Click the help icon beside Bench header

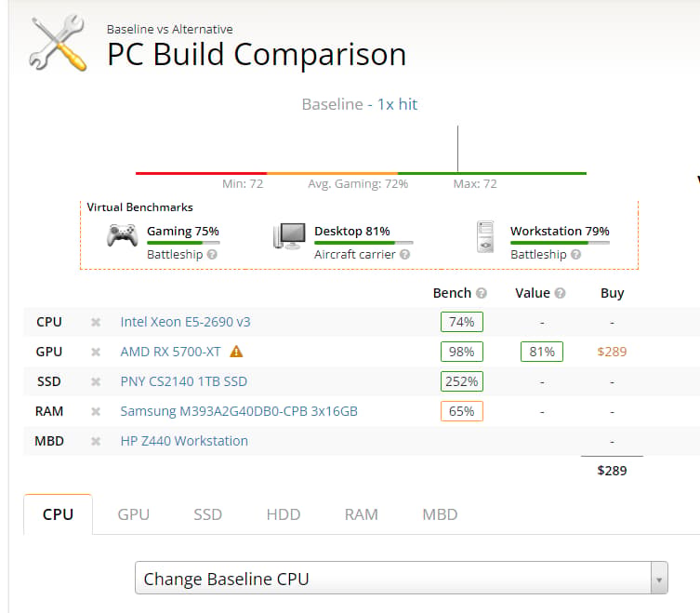pos(482,293)
